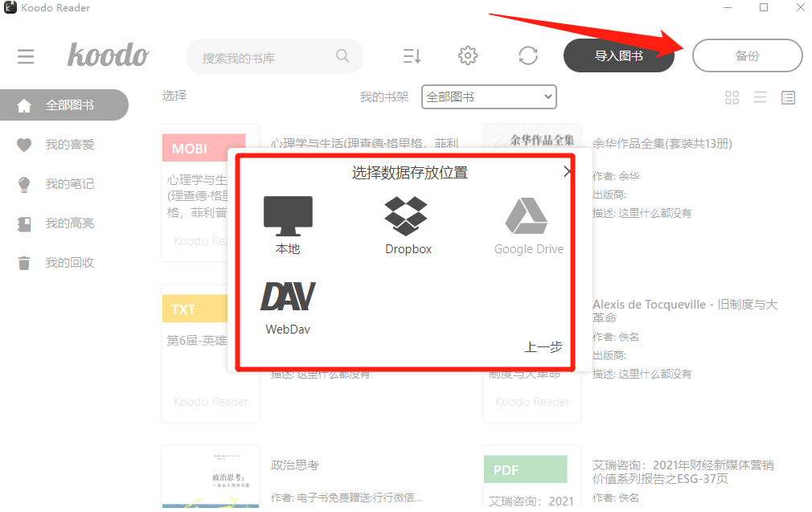This screenshot has height=512, width=812.
Task: Click the 导入图书 button
Action: (619, 55)
